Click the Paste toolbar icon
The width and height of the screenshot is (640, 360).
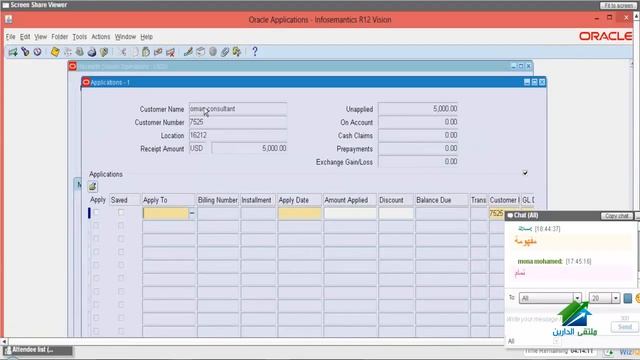click(x=146, y=52)
